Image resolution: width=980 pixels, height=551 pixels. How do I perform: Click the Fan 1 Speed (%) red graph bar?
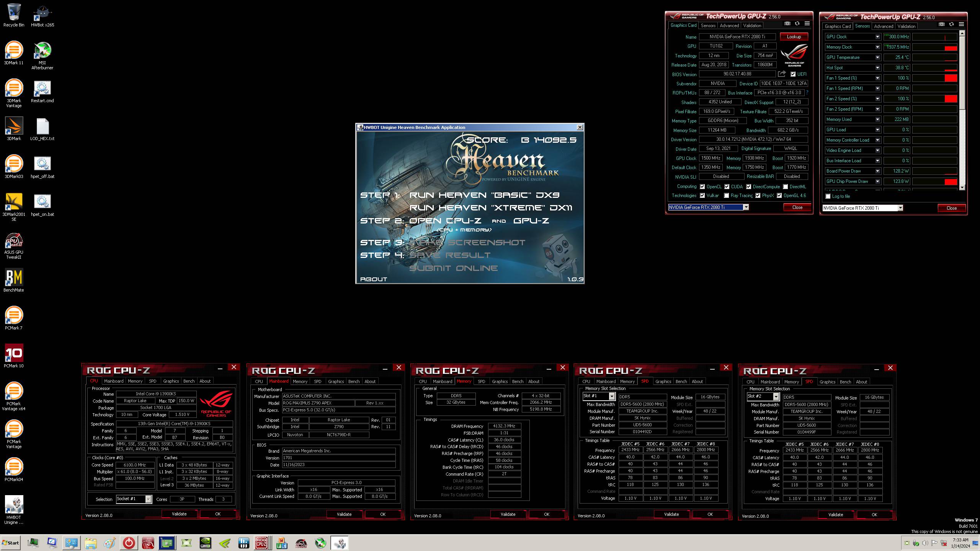951,78
